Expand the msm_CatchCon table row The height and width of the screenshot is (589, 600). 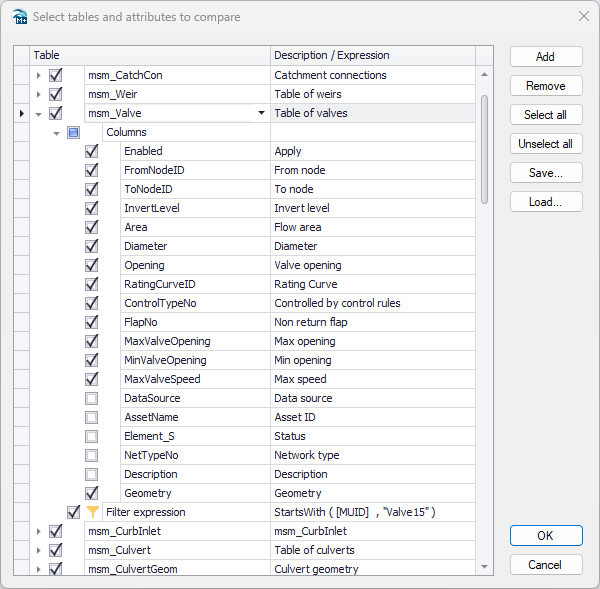coord(38,75)
